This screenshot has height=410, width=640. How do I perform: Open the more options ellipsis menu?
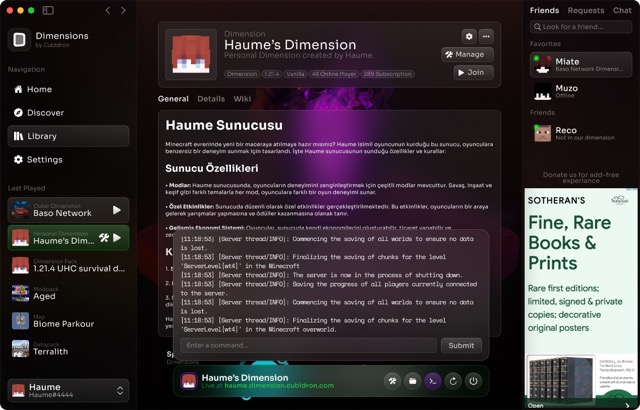(486, 36)
